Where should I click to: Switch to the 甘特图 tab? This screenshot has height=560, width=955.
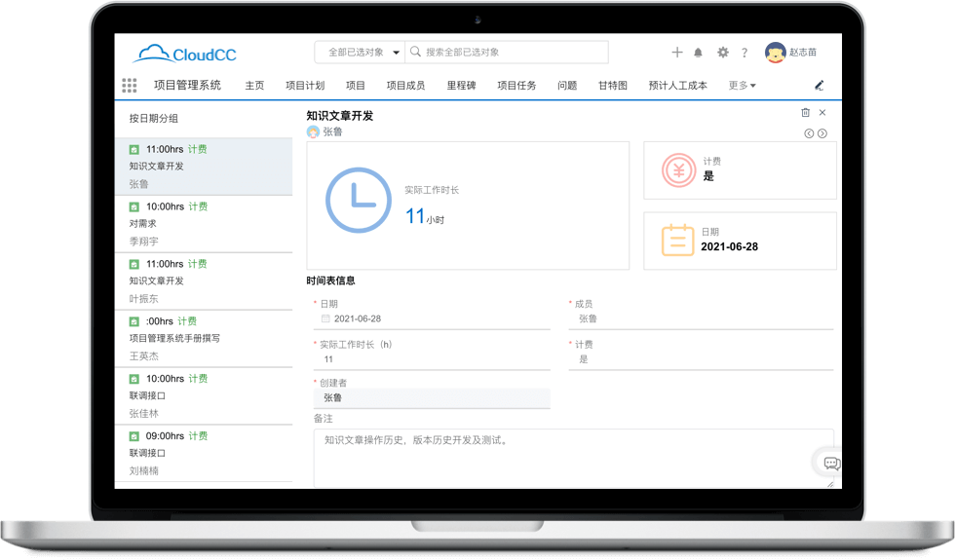613,86
